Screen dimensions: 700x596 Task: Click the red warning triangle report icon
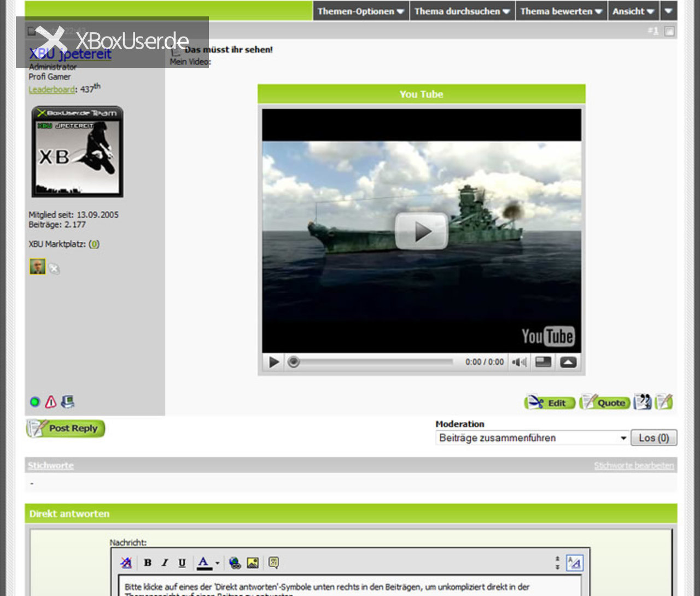pyautogui.click(x=51, y=402)
